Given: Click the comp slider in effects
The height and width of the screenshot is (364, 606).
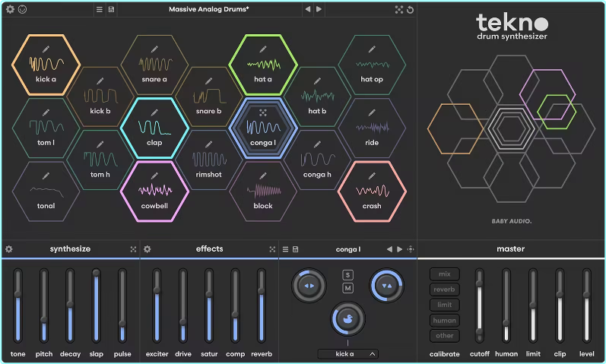Looking at the screenshot, I should tap(235, 305).
